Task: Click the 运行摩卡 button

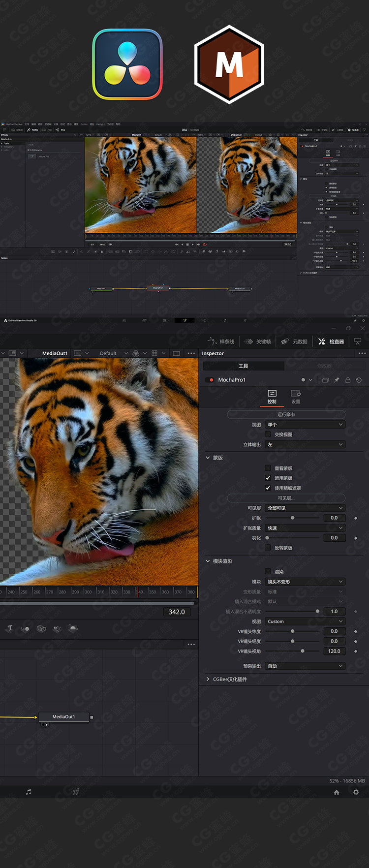Action: pos(286,414)
